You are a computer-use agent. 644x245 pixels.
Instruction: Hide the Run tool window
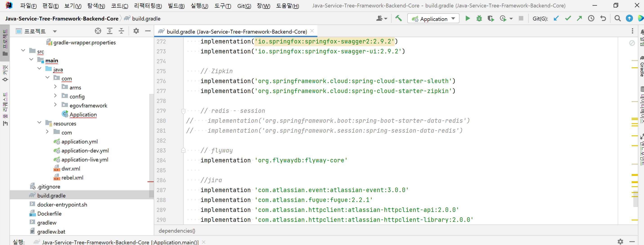point(632,241)
